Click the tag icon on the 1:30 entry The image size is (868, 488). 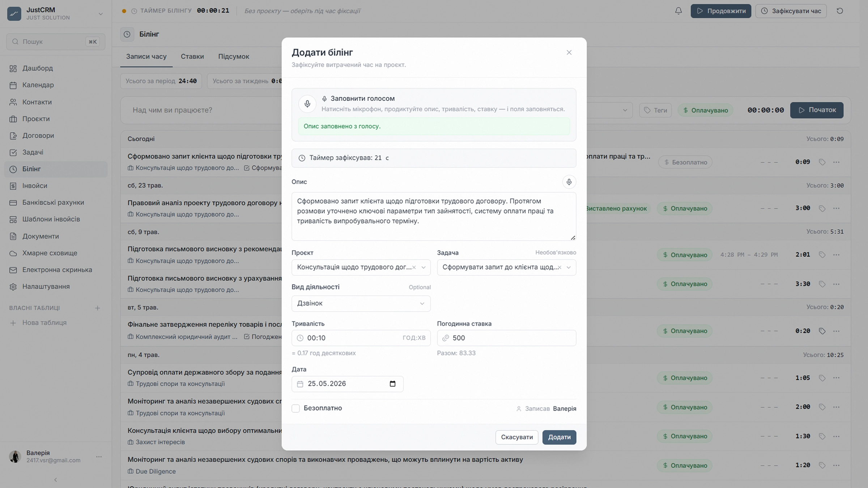(822, 436)
